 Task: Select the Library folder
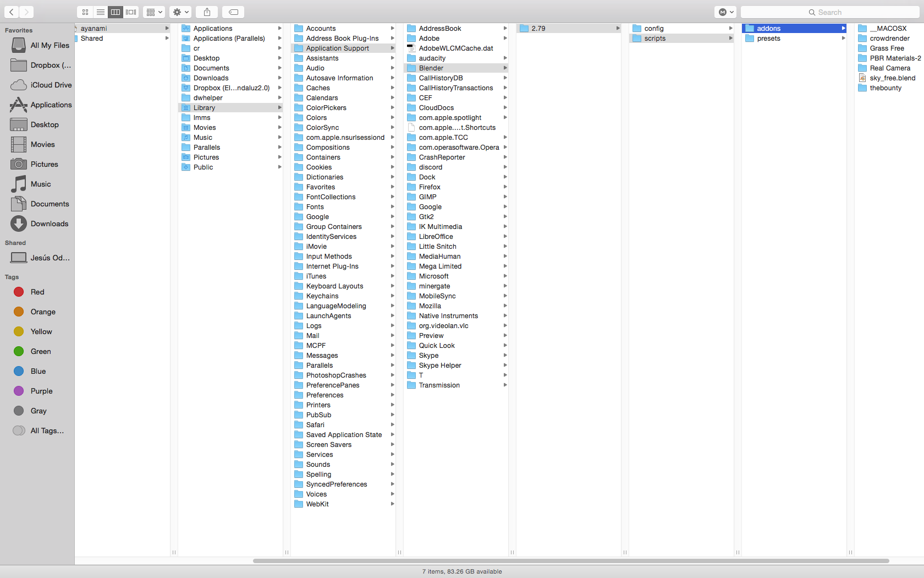tap(230, 108)
